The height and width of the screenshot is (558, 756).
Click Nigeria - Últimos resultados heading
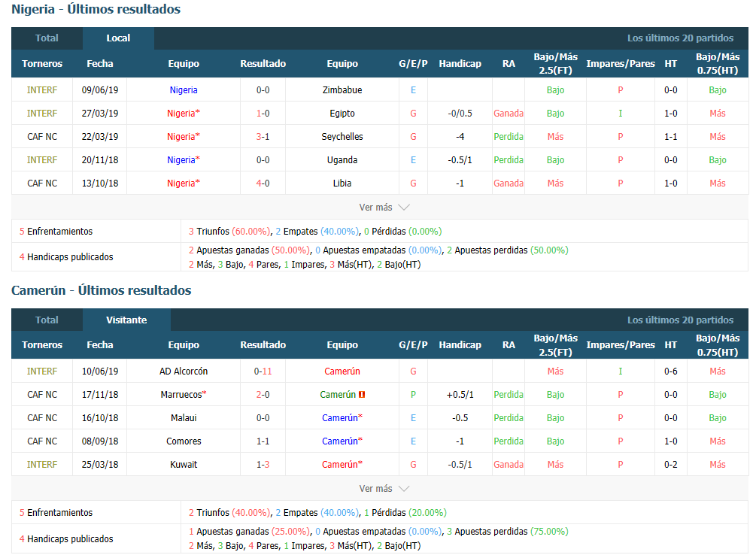click(x=96, y=9)
